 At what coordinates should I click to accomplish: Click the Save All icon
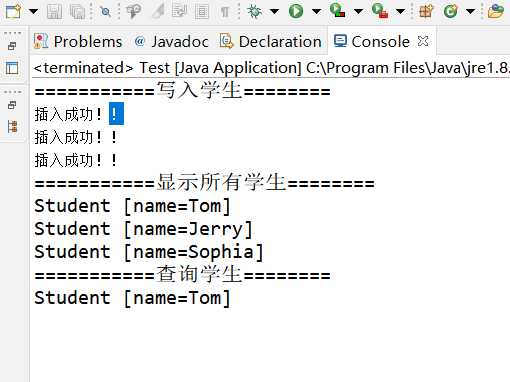[77, 12]
